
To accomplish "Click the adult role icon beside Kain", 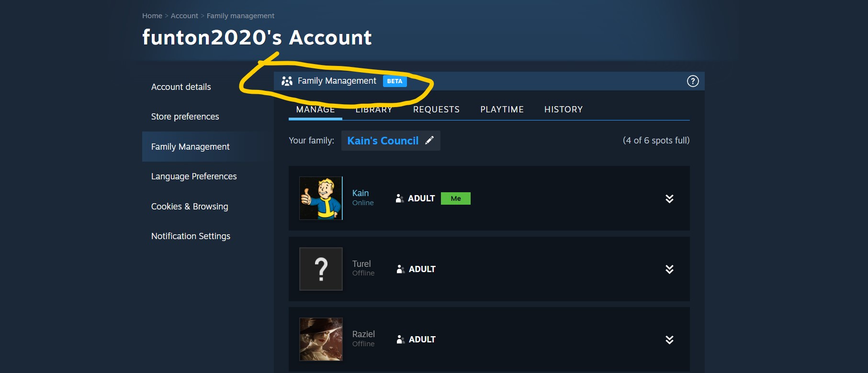I will coord(400,198).
